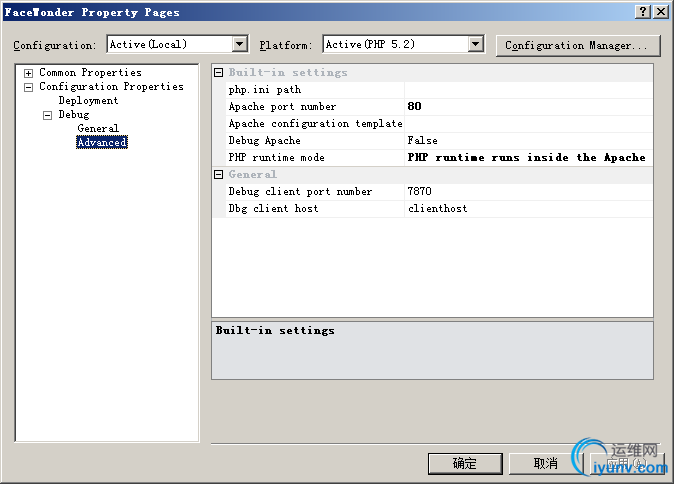Select Common Properties tree label
The image size is (674, 484).
(90, 73)
